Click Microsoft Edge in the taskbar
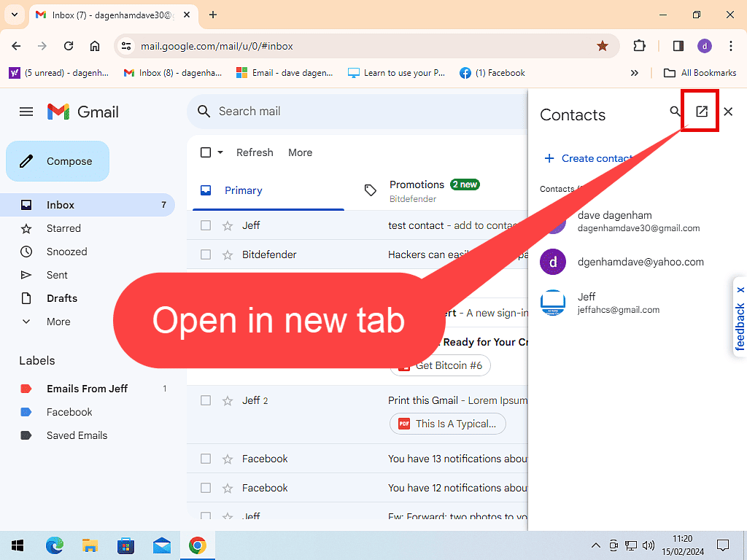The width and height of the screenshot is (747, 560). (55, 545)
